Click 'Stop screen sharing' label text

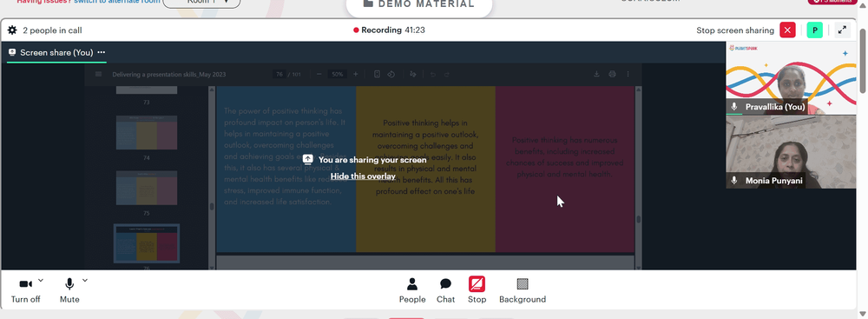[x=735, y=30]
